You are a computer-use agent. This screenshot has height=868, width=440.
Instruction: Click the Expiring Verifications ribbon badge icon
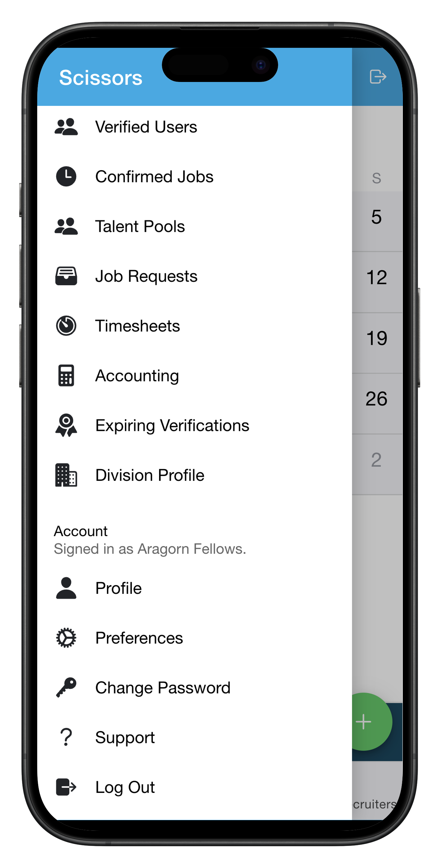tap(66, 425)
